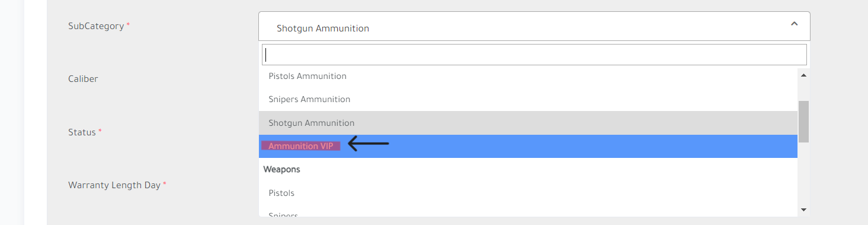
Task: Select the partially visible Snipers option
Action: pos(528,212)
